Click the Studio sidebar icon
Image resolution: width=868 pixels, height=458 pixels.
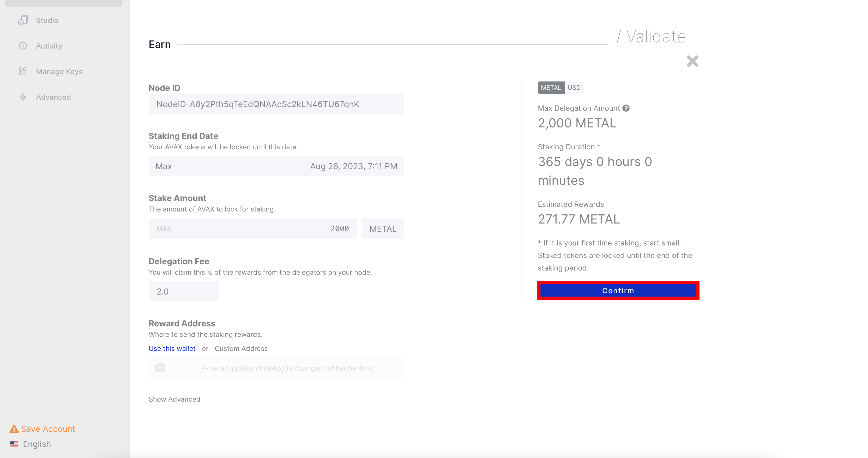coord(23,20)
